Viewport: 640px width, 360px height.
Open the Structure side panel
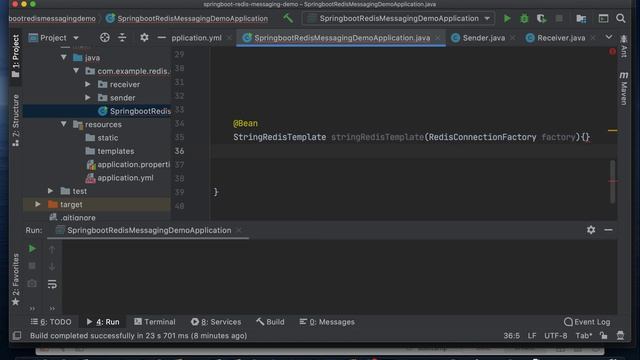coord(16,120)
